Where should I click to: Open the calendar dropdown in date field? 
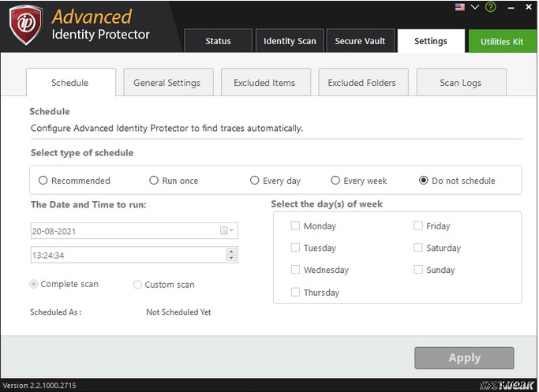coord(226,230)
